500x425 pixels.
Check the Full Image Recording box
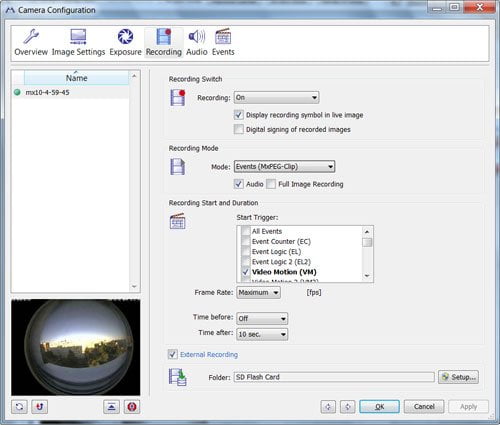point(271,184)
